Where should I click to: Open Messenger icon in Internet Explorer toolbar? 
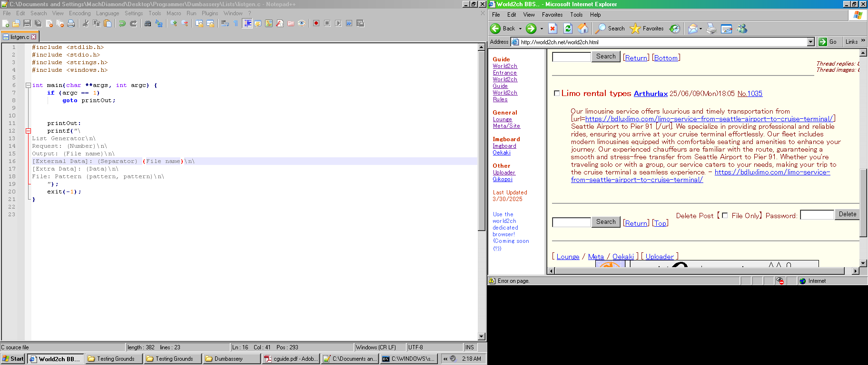pos(742,29)
